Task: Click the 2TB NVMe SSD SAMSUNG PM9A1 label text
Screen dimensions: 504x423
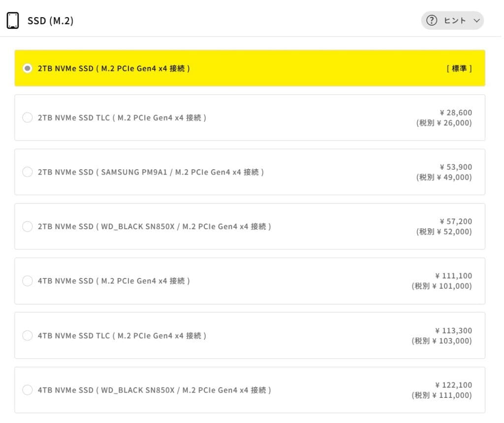Action: [151, 172]
